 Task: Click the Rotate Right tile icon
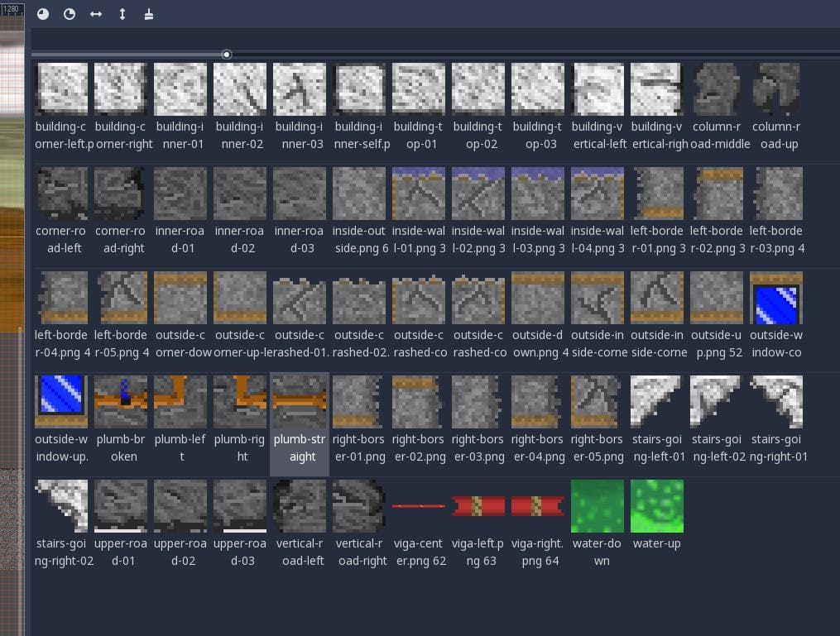[x=70, y=14]
